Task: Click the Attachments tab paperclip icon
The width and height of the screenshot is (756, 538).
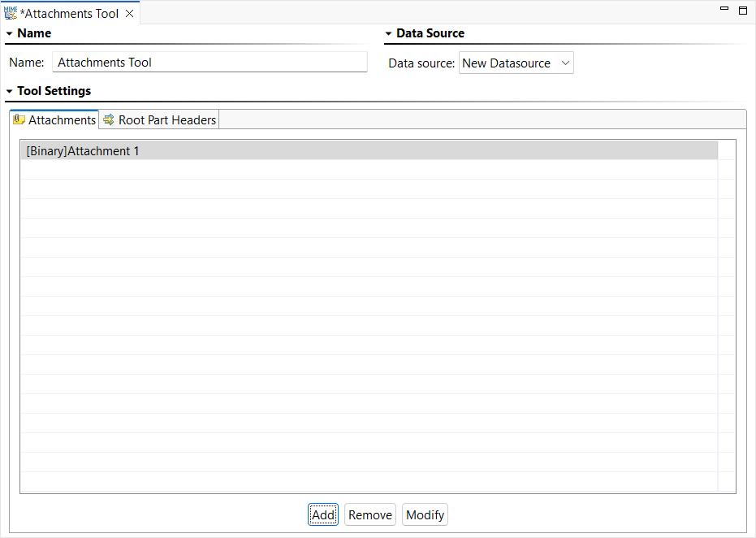Action: point(19,119)
